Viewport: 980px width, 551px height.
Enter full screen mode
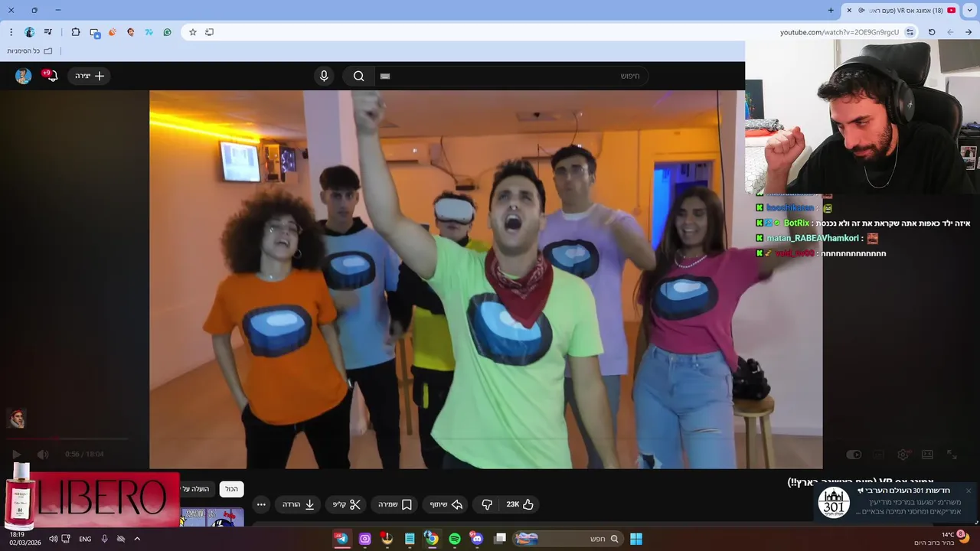click(x=952, y=455)
